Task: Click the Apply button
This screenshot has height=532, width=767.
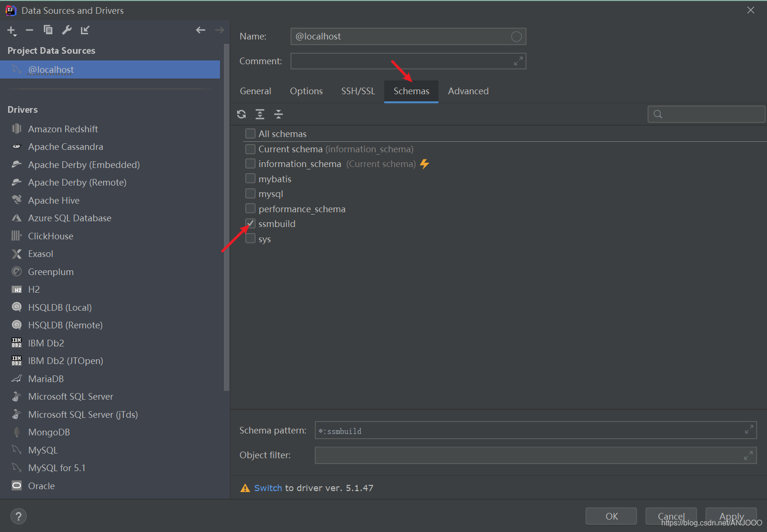Action: point(731,516)
